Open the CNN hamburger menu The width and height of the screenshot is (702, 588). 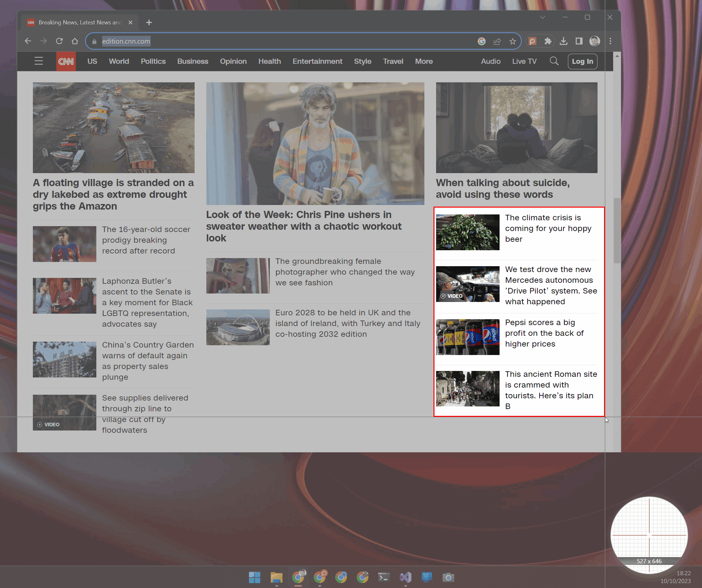[38, 61]
